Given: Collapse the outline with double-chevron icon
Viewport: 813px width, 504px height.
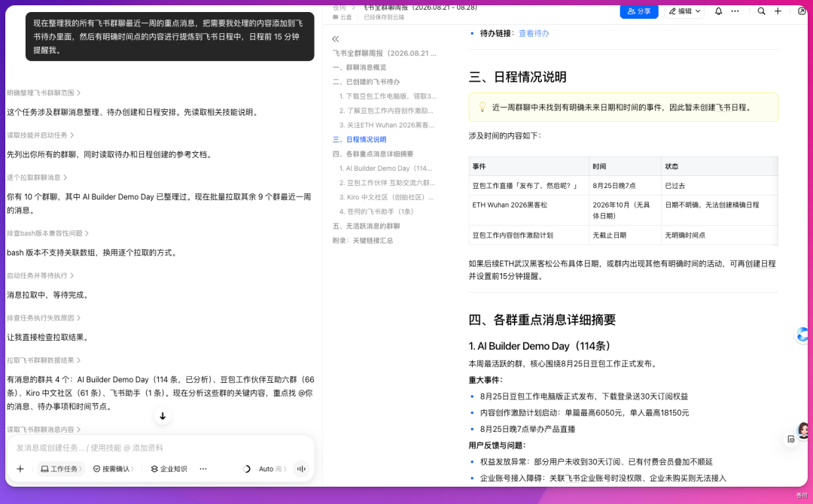Looking at the screenshot, I should (336, 39).
